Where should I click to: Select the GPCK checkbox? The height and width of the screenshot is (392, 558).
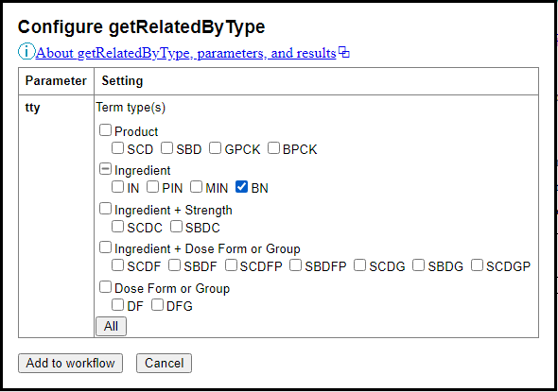[x=215, y=148]
